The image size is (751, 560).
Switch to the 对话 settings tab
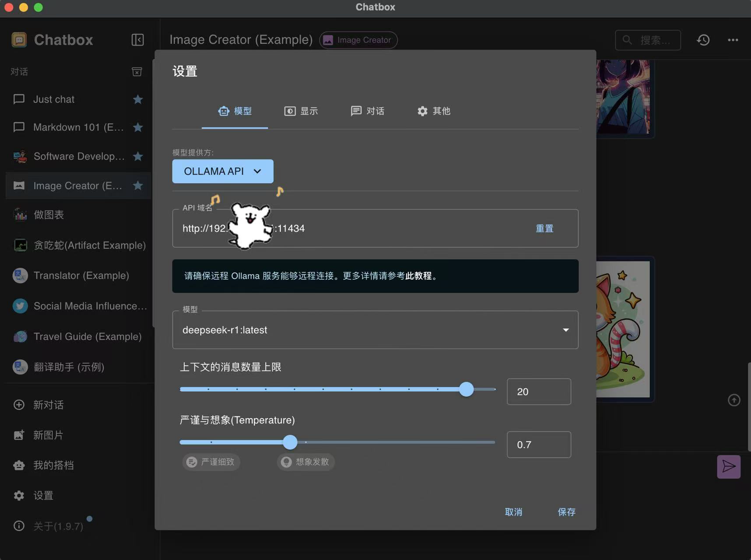[367, 111]
